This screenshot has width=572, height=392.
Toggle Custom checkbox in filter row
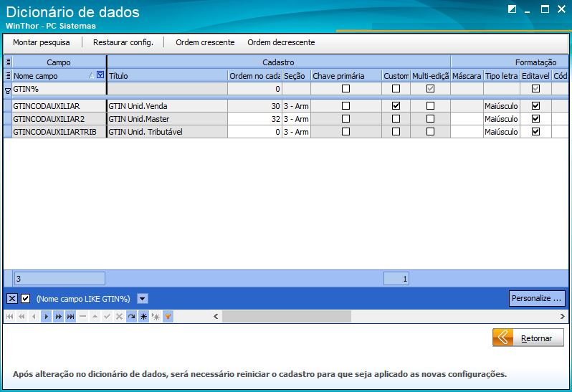point(396,89)
